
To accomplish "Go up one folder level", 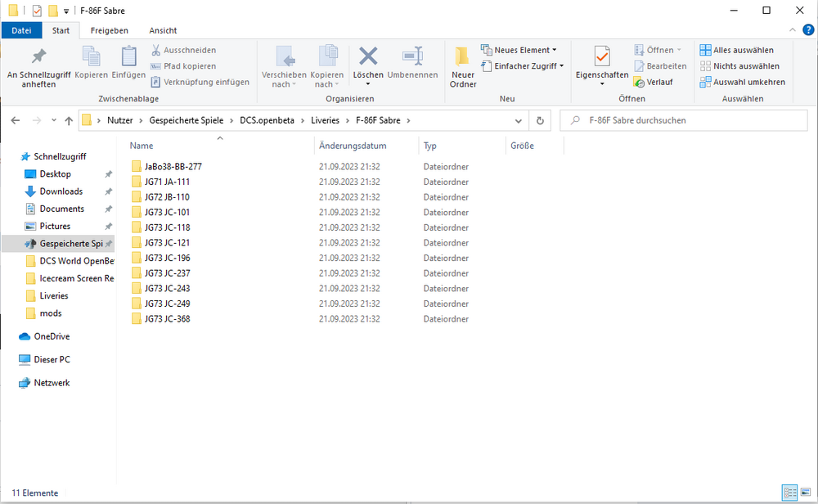I will click(x=69, y=120).
